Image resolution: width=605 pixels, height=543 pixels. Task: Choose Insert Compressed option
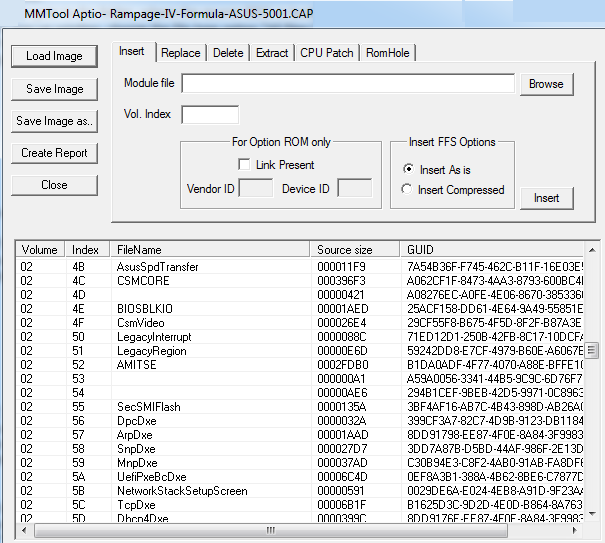406,189
